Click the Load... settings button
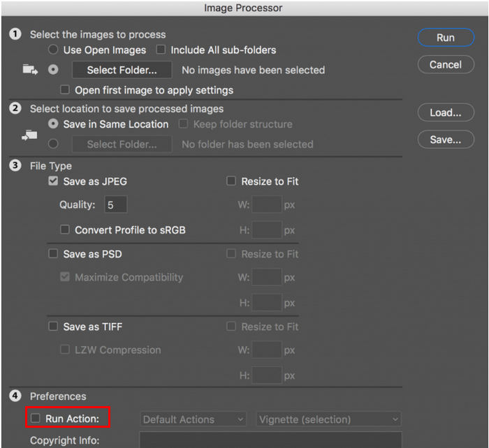The height and width of the screenshot is (448, 489). (446, 112)
